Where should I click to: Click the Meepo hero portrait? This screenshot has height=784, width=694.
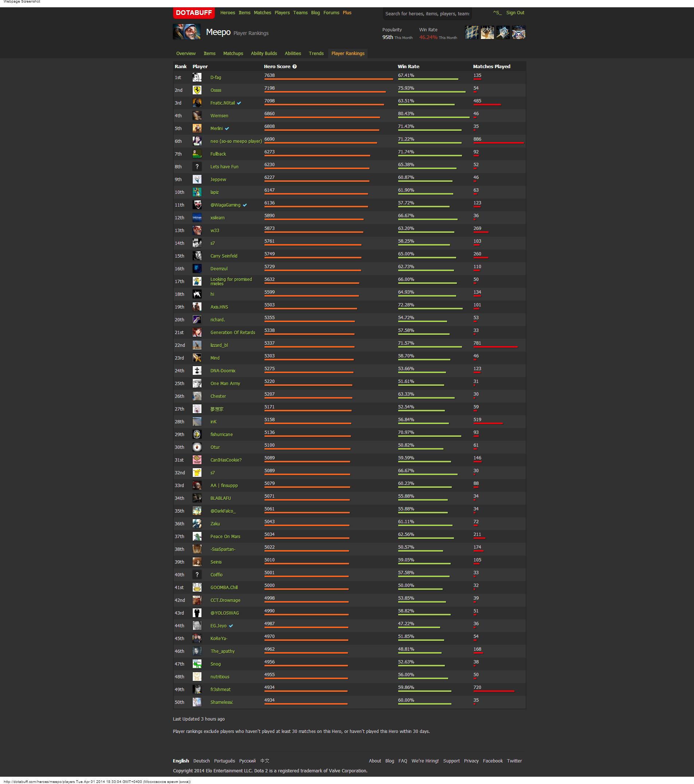click(187, 32)
